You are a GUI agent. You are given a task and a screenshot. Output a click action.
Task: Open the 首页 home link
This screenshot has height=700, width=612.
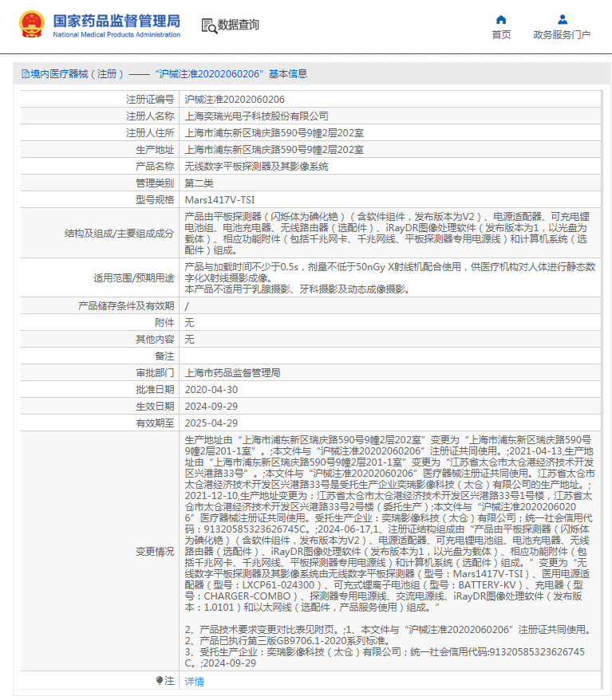pyautogui.click(x=501, y=35)
